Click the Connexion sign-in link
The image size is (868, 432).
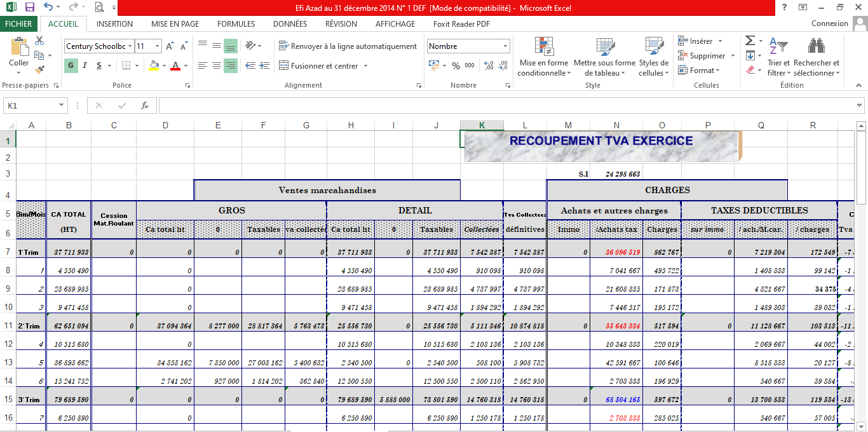pos(829,24)
